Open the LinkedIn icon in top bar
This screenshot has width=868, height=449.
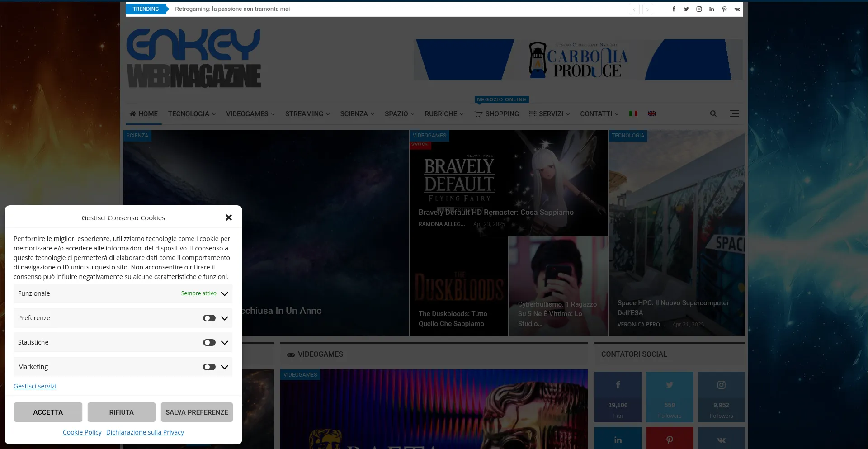(x=712, y=9)
